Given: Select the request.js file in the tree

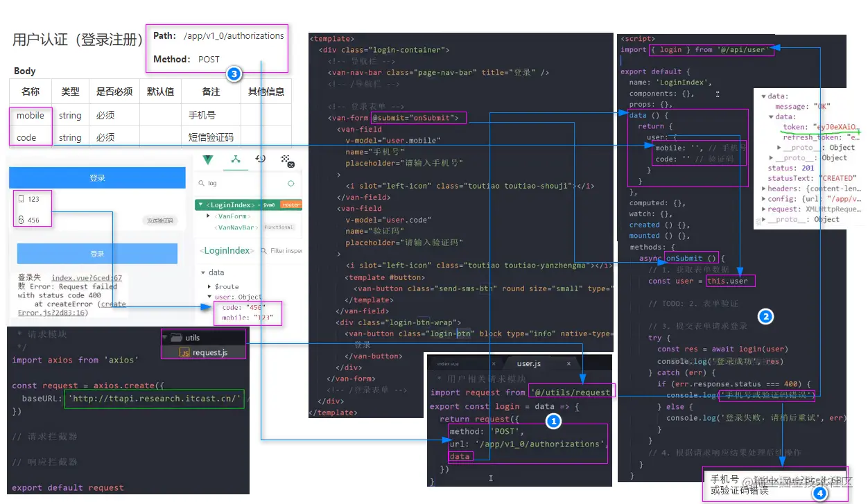Looking at the screenshot, I should (203, 352).
